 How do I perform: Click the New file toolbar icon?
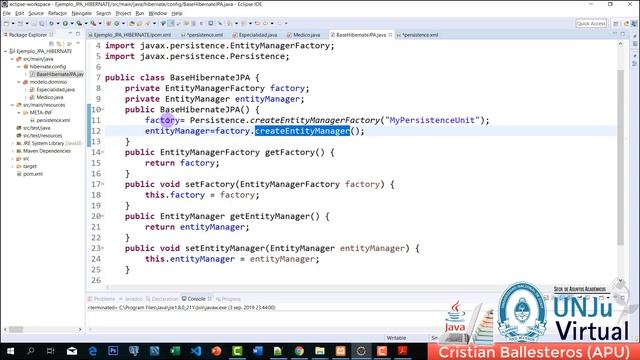pyautogui.click(x=6, y=23)
